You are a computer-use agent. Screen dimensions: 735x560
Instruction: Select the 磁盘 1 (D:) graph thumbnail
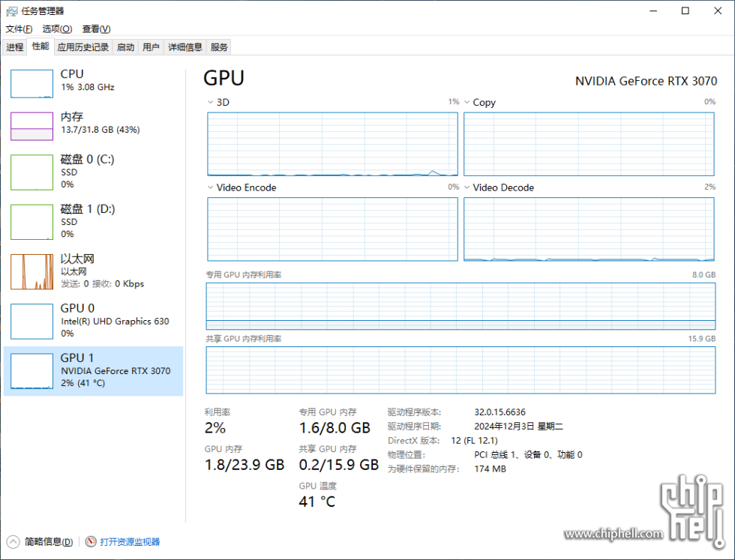[x=31, y=222]
